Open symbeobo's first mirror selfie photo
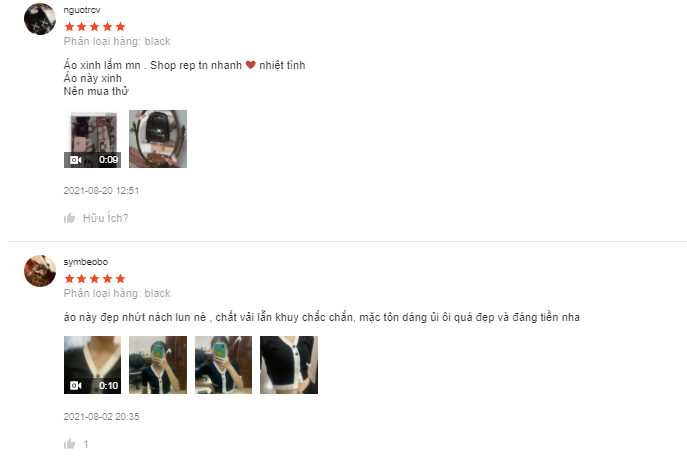The width and height of the screenshot is (687, 457). (158, 365)
